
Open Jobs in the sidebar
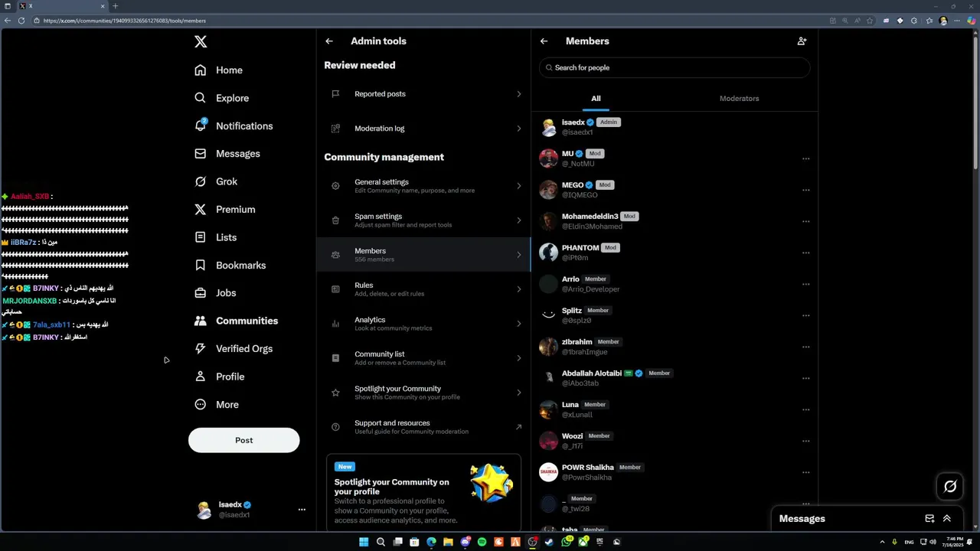215,293
